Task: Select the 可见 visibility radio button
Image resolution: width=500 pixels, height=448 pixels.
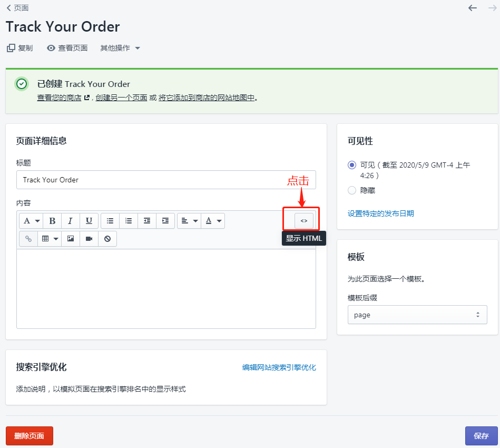Action: pos(351,165)
